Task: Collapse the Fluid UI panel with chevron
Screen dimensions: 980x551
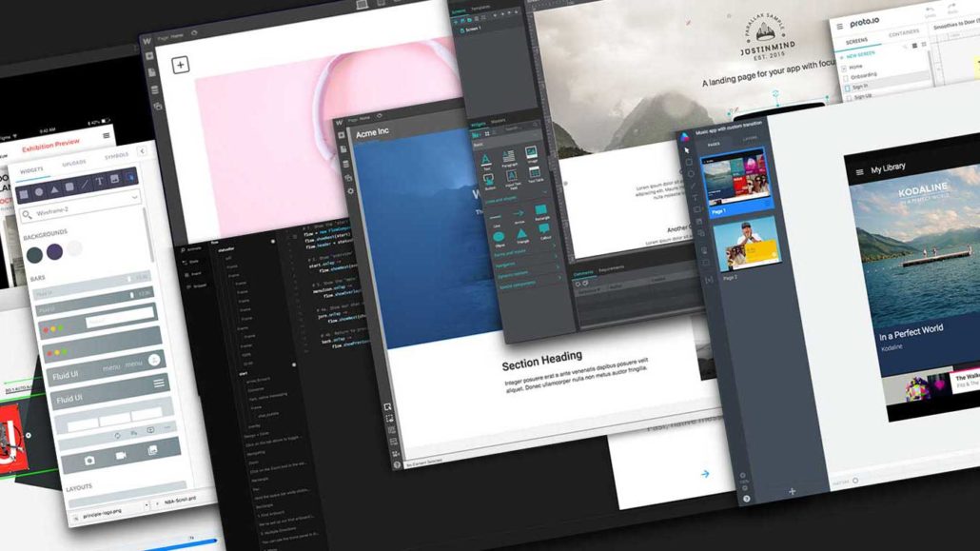Action: tap(142, 150)
